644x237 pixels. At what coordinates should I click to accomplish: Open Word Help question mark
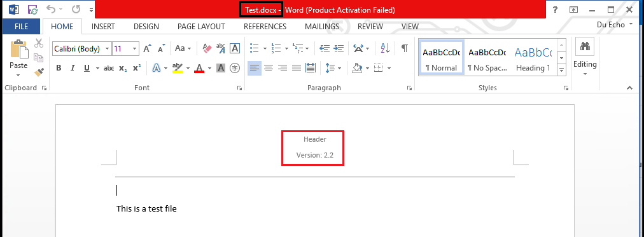[x=555, y=10]
